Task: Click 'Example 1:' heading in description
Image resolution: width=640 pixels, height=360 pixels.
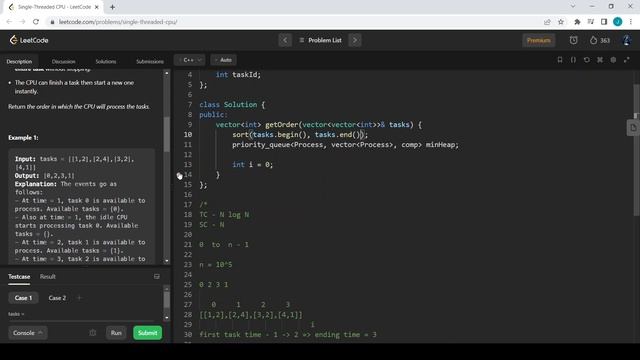Action: [x=23, y=138]
